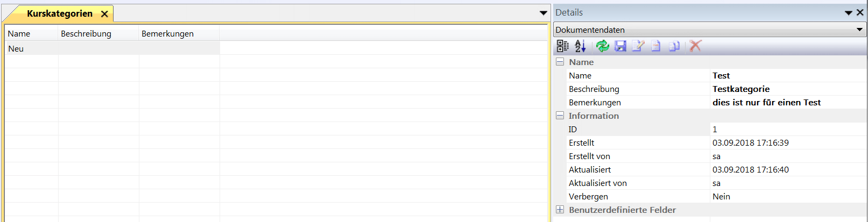Sort properties alphabetically
Screen dimensions: 868x222
pos(580,46)
